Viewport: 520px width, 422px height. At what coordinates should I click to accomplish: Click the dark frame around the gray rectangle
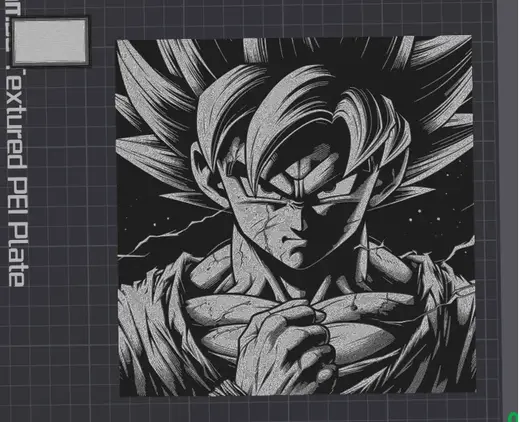pyautogui.click(x=50, y=41)
